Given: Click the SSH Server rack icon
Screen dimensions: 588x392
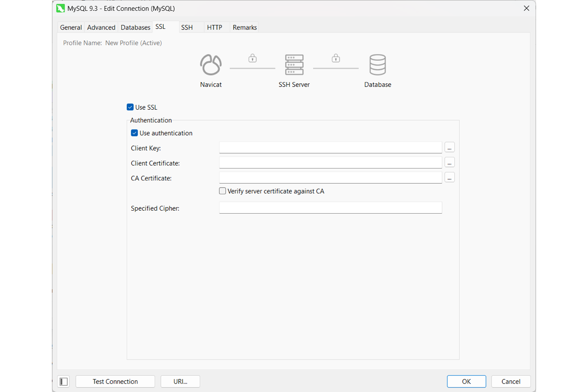Looking at the screenshot, I should pyautogui.click(x=294, y=65).
